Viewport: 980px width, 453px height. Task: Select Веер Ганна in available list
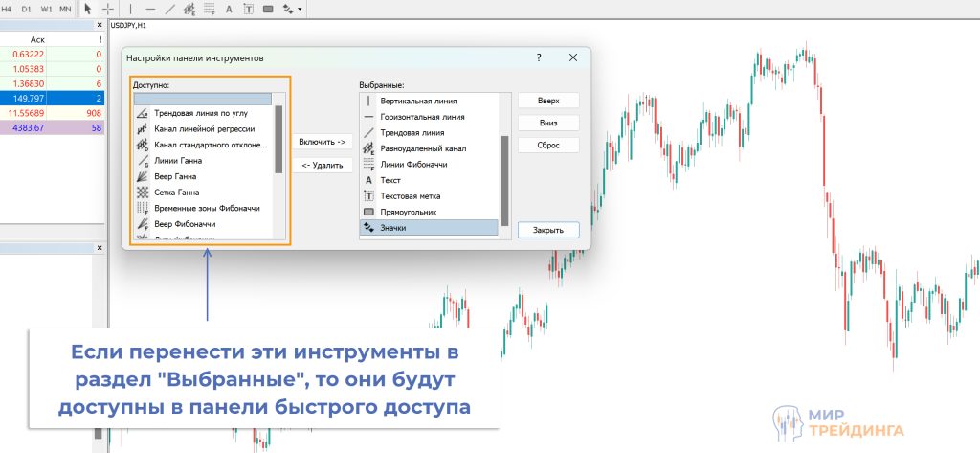[x=176, y=176]
